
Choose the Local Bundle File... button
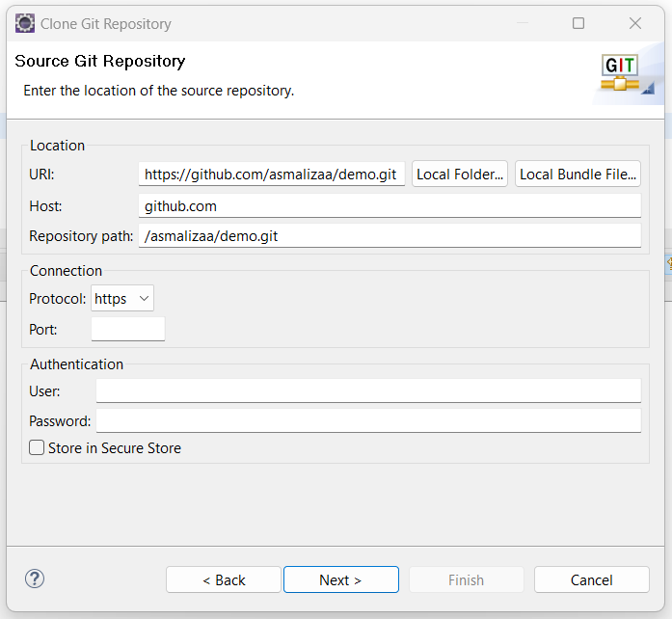578,175
